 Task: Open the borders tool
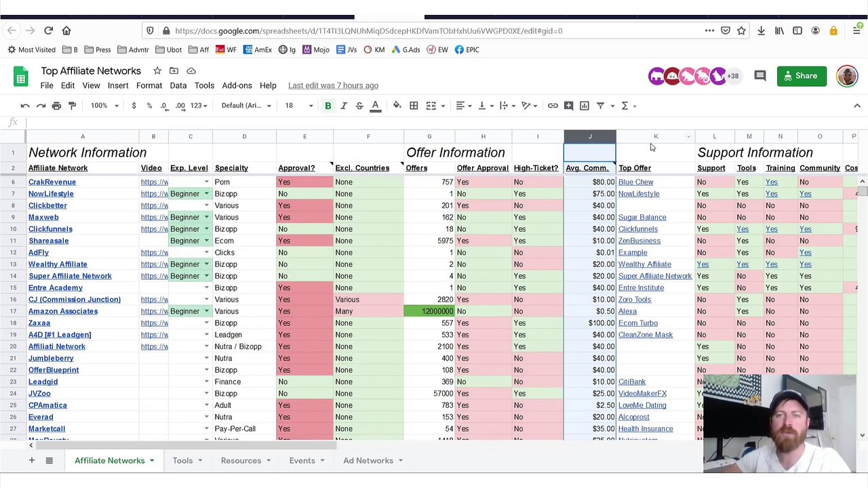[x=414, y=106]
